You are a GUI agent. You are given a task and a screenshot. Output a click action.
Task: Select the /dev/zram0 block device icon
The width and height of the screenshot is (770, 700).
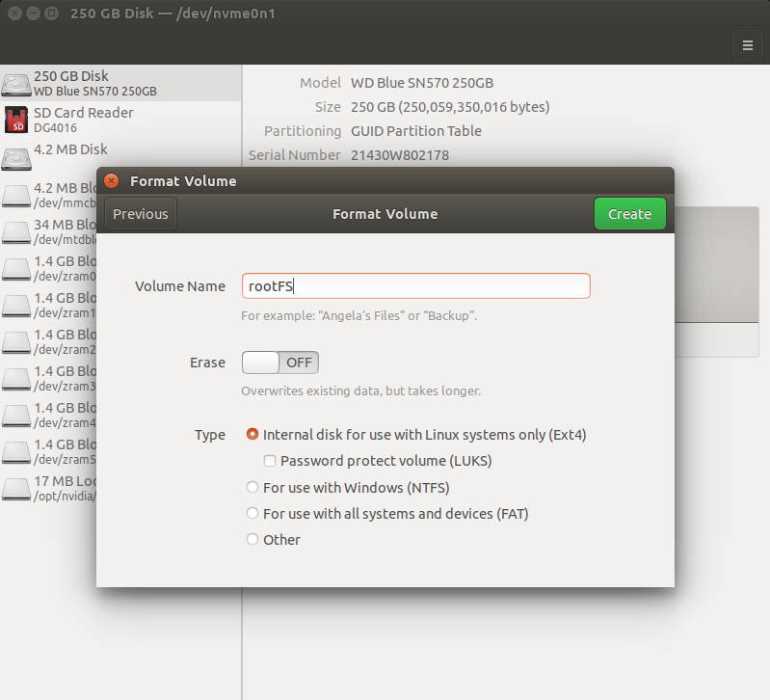pos(16,269)
